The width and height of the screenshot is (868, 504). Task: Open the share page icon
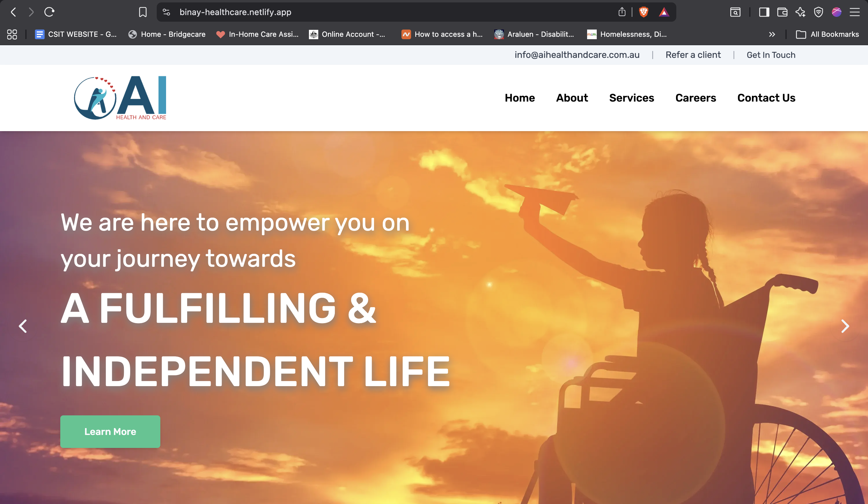point(622,12)
